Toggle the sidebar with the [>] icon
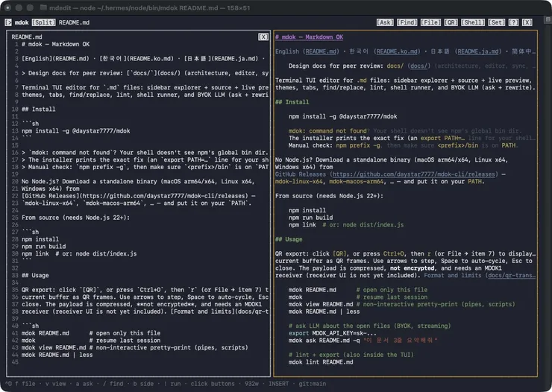The height and width of the screenshot is (392, 552). (8, 22)
